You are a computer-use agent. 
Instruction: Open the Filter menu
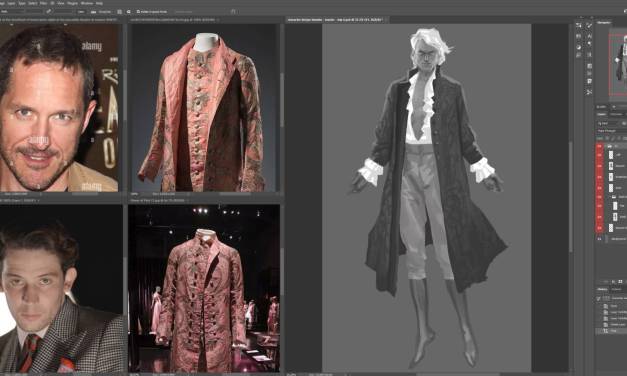[x=44, y=3]
